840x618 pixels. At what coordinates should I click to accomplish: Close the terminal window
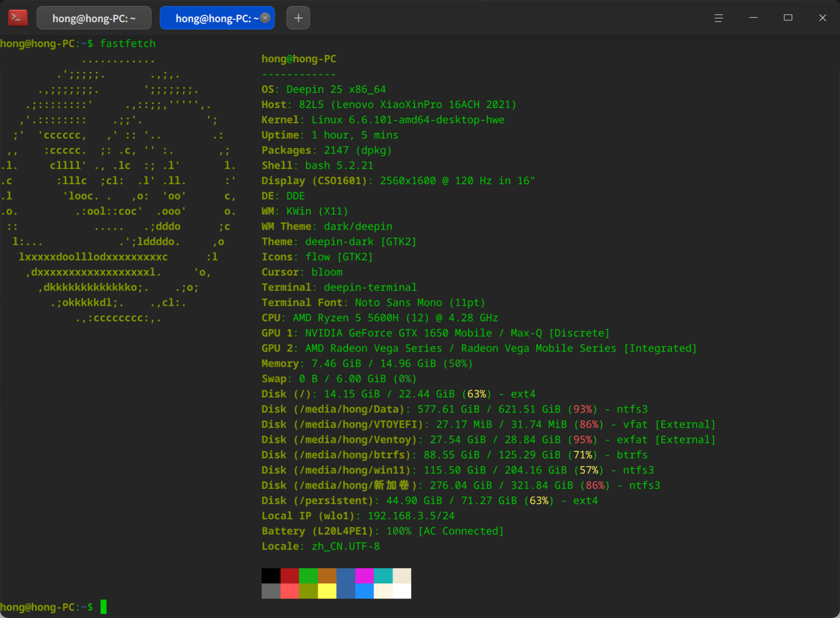point(822,18)
